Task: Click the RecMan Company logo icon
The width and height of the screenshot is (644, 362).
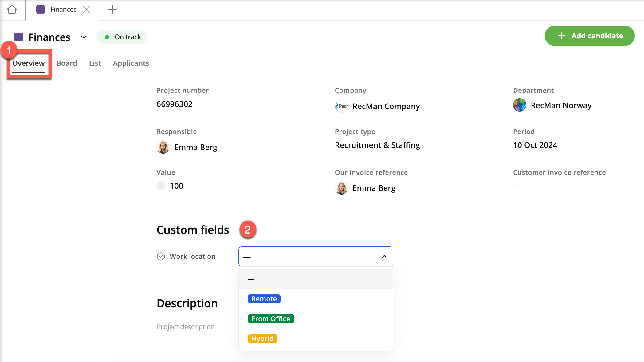Action: pyautogui.click(x=341, y=106)
